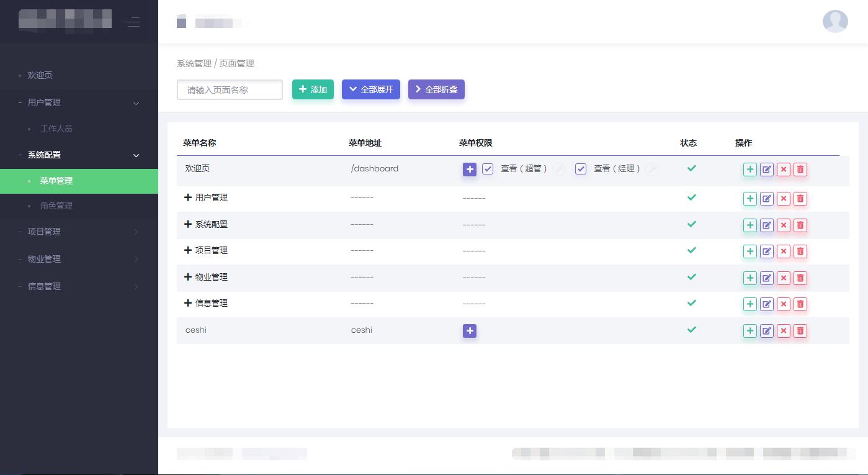Viewport: 868px width, 475px height.
Task: Delete the ceshi row
Action: pyautogui.click(x=800, y=331)
